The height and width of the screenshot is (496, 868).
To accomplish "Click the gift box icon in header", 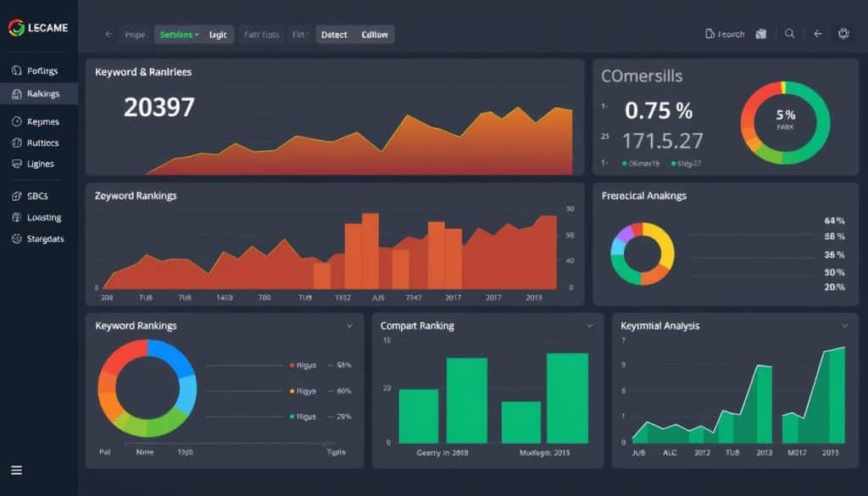I will [x=761, y=34].
